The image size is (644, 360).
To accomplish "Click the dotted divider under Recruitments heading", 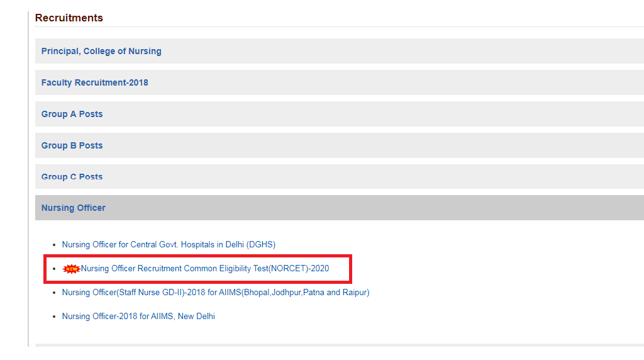I will pyautogui.click(x=339, y=27).
